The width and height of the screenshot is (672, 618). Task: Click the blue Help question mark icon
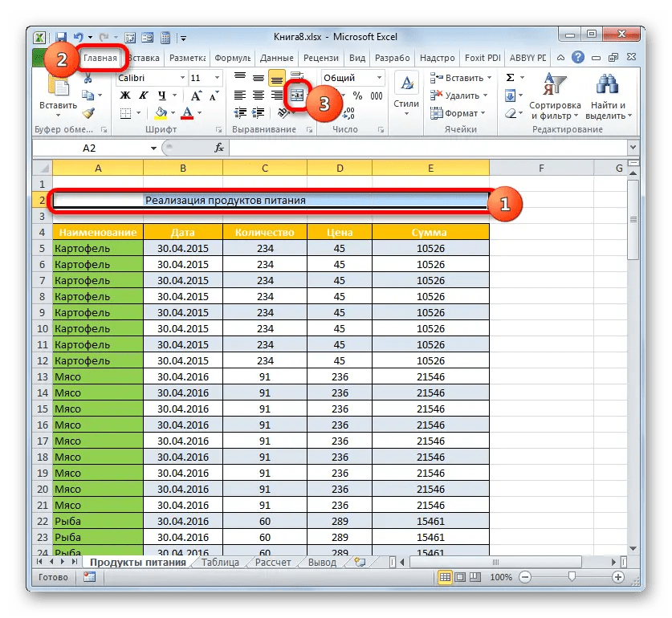click(578, 57)
